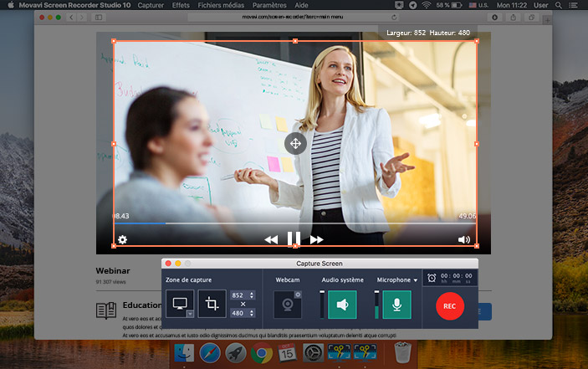The width and height of the screenshot is (588, 369).
Task: Expand the screen selection dropdown arrow
Action: click(190, 314)
